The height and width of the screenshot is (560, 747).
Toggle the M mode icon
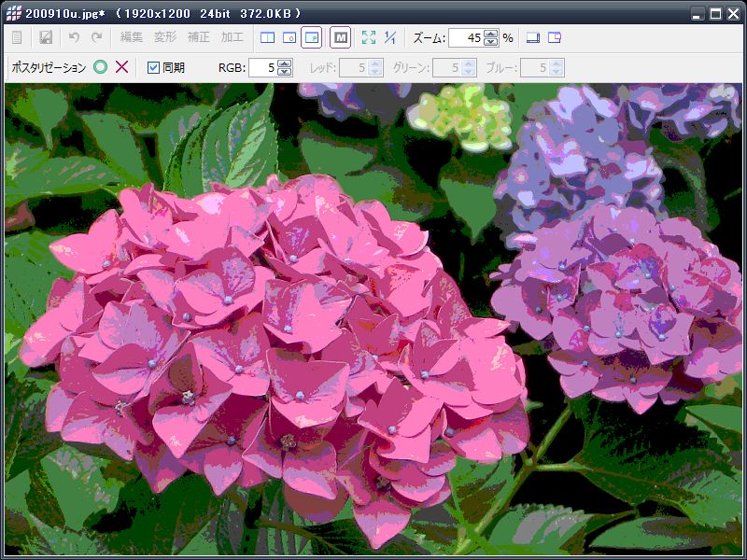(x=340, y=38)
